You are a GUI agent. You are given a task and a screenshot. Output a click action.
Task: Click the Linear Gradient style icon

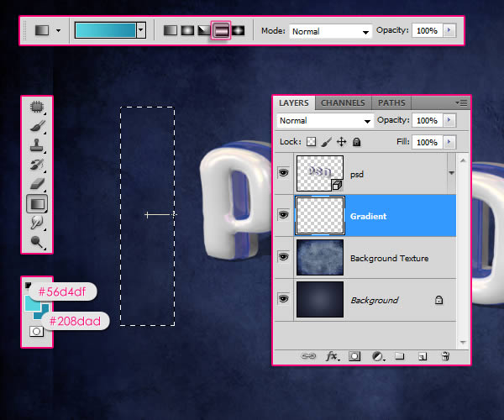[171, 30]
